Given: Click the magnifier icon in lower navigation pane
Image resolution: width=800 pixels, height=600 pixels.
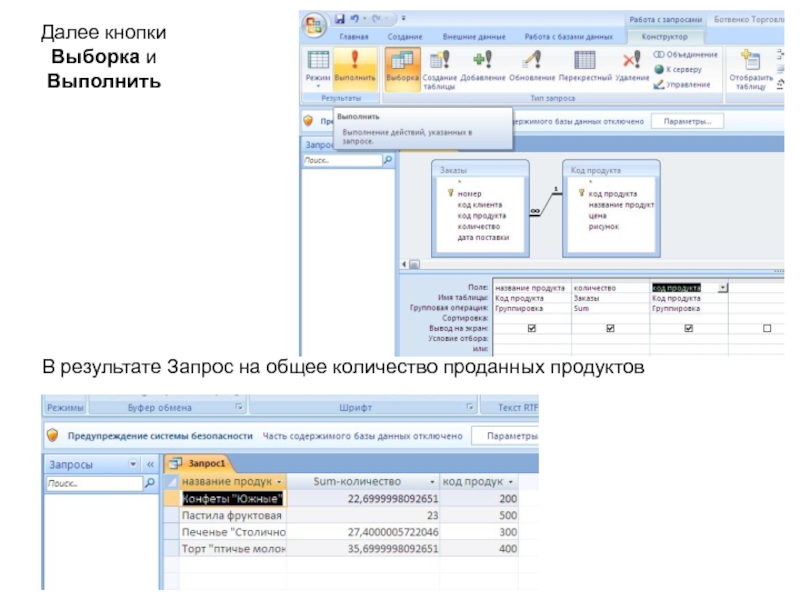Looking at the screenshot, I should 150,483.
